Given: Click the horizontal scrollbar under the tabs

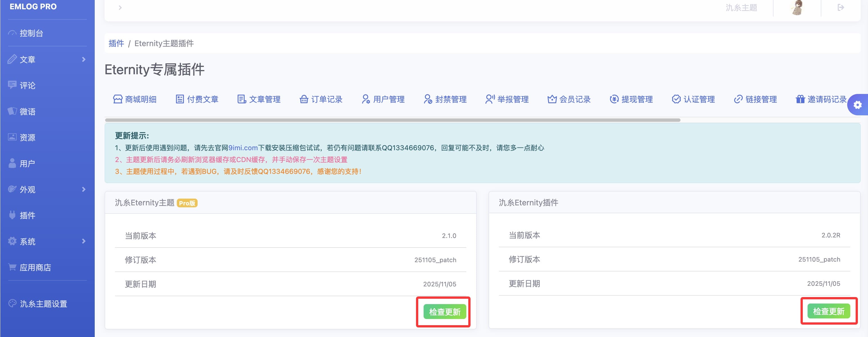Looking at the screenshot, I should [x=393, y=120].
